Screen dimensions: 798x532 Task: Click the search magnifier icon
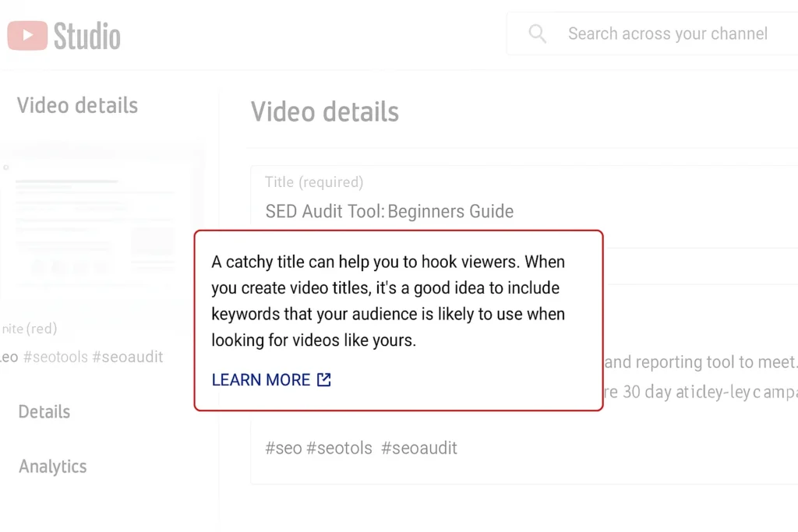click(538, 34)
